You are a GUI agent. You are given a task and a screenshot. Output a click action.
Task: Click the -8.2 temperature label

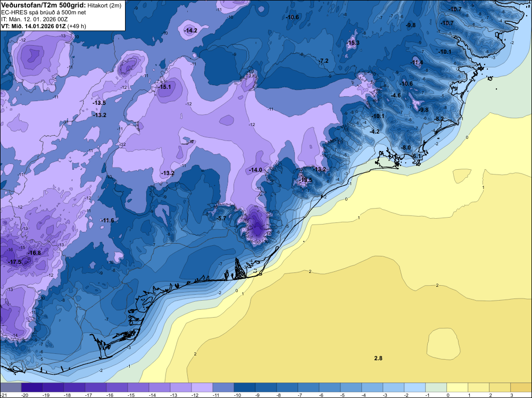(x=439, y=119)
